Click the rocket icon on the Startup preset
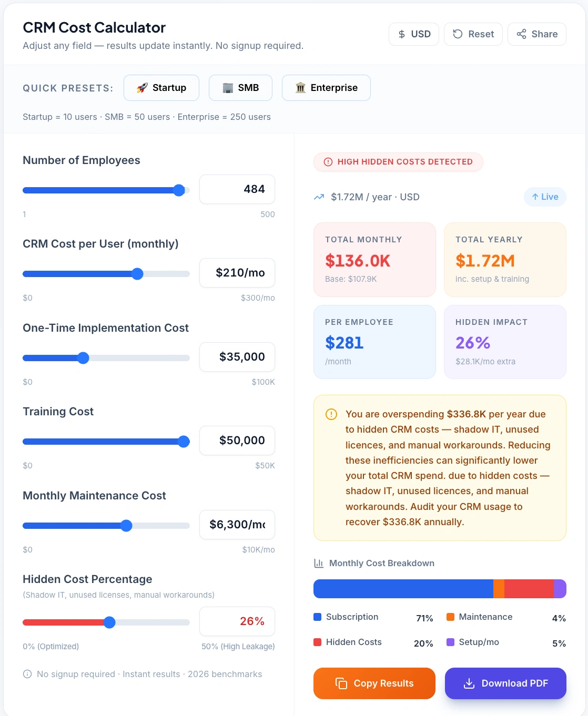 [143, 87]
